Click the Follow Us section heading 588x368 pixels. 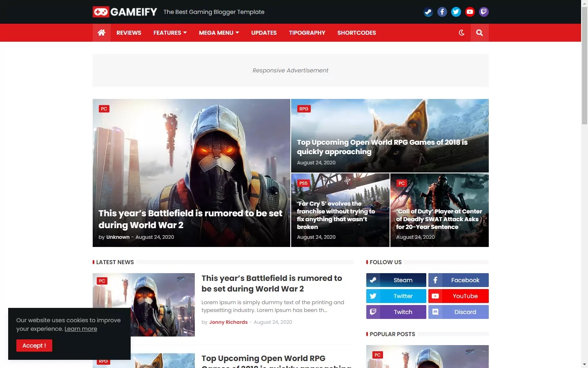(x=385, y=262)
